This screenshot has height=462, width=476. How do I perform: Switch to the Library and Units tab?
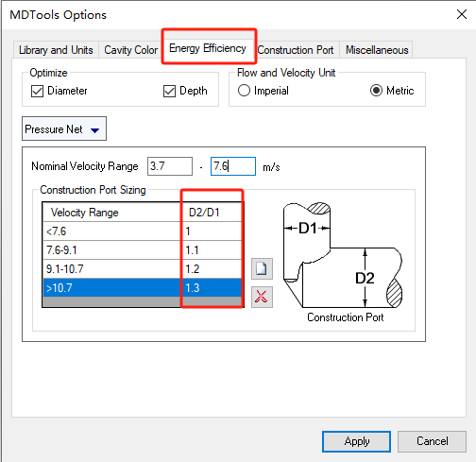56,50
